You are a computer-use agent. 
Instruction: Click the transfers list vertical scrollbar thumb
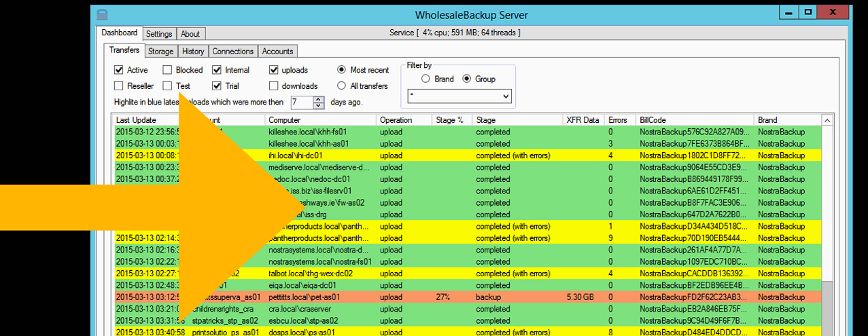pyautogui.click(x=827, y=308)
